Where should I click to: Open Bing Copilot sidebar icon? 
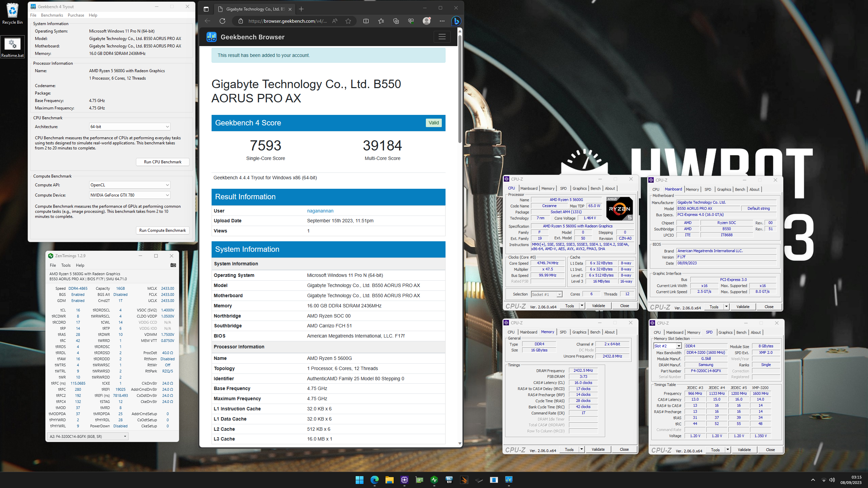(456, 21)
